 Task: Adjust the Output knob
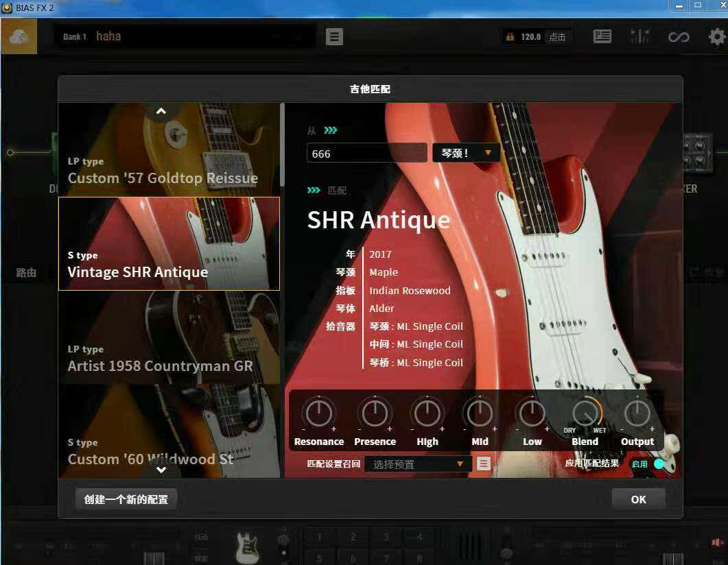pyautogui.click(x=637, y=413)
